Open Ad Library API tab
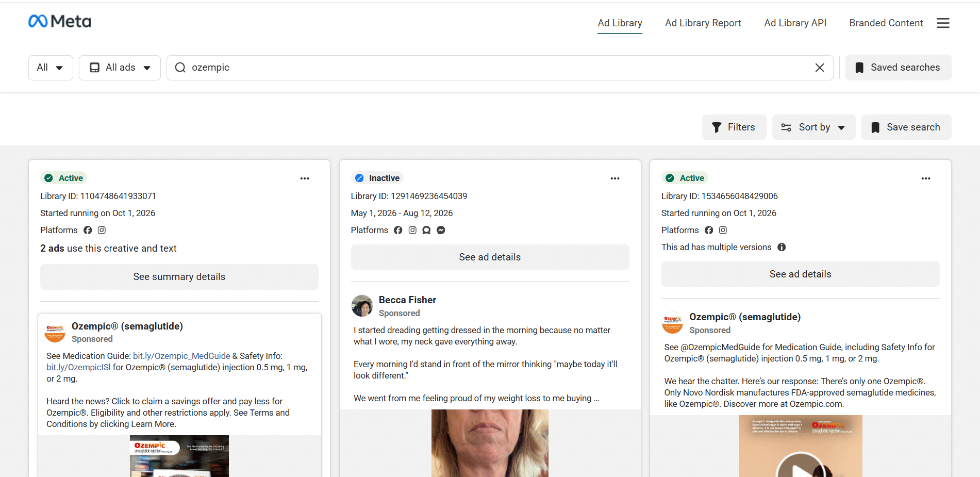 [795, 23]
